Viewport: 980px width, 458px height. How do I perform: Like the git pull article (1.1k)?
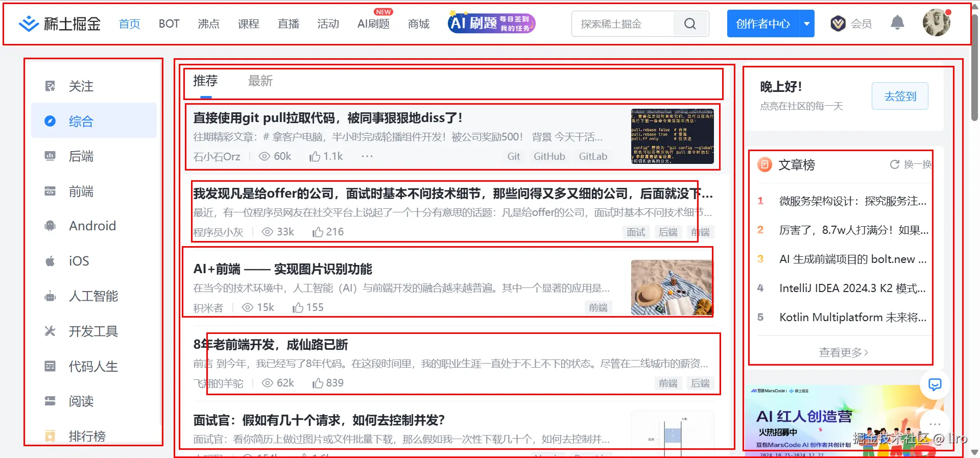pos(326,156)
